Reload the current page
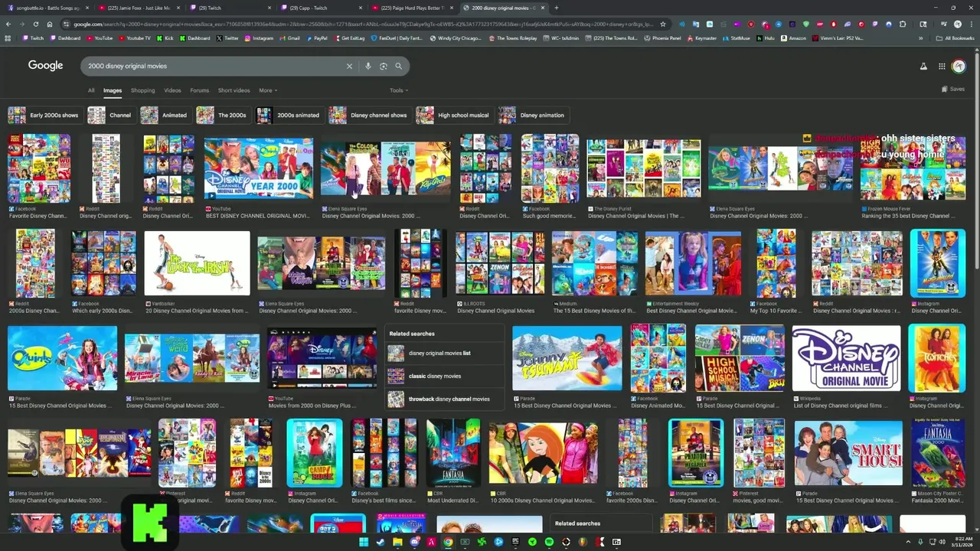 pyautogui.click(x=35, y=24)
